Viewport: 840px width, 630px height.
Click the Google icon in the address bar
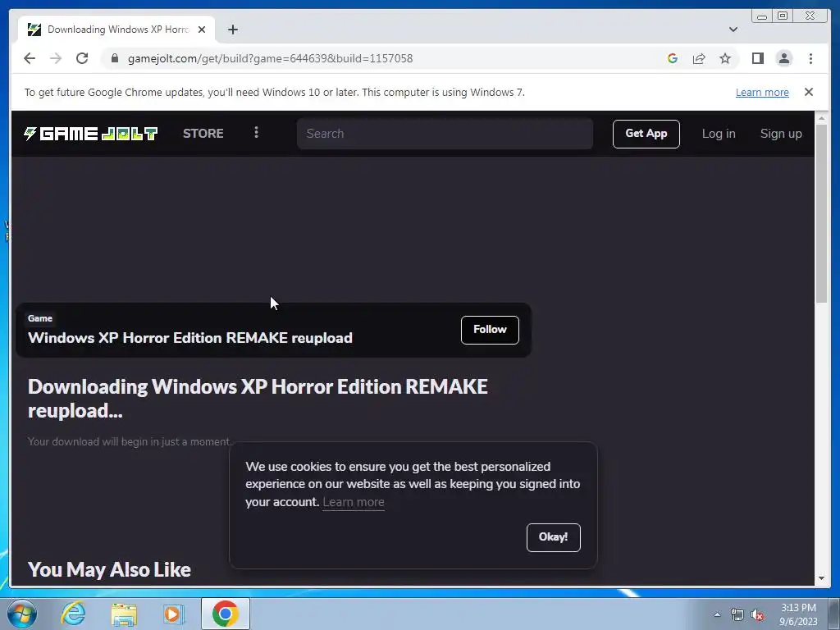pos(673,58)
